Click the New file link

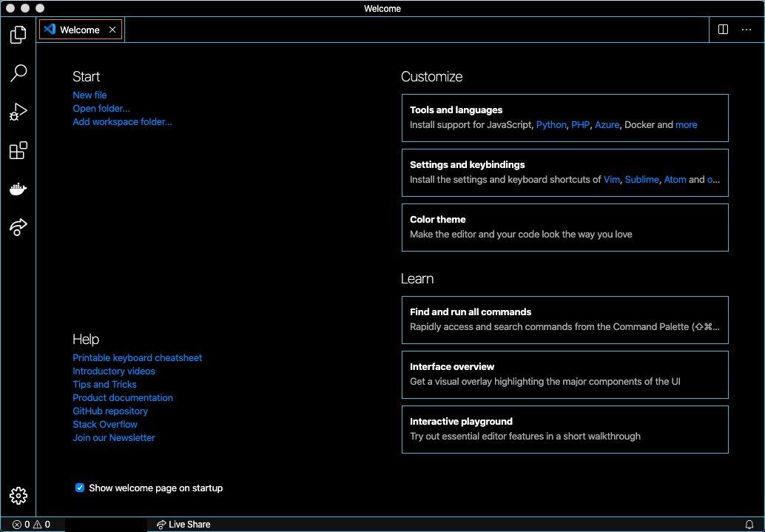click(90, 95)
